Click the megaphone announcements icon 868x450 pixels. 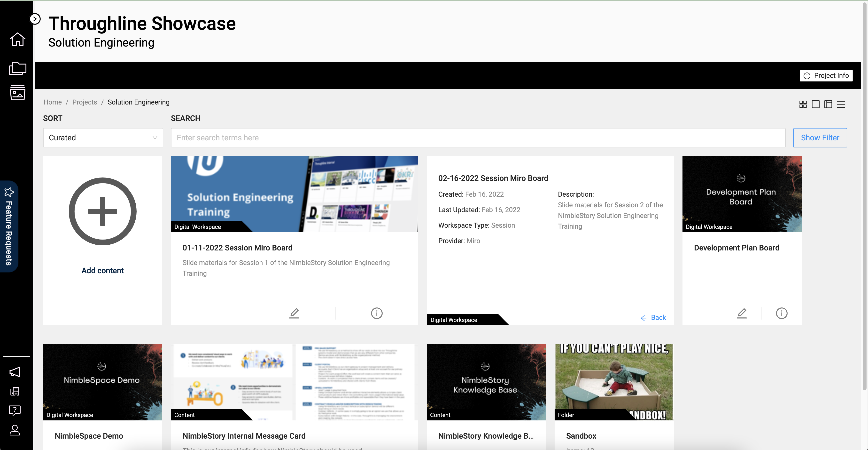[x=15, y=372]
